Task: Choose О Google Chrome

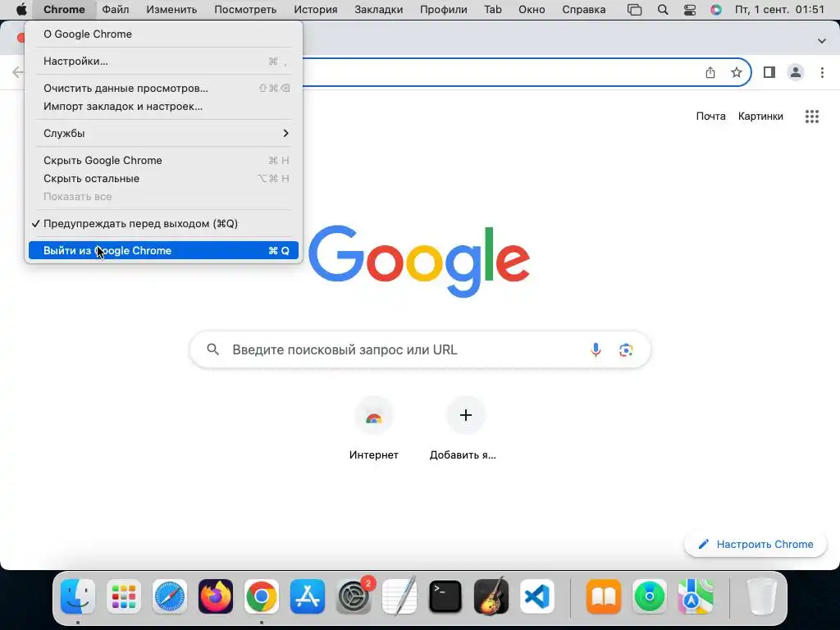Action: point(163,34)
